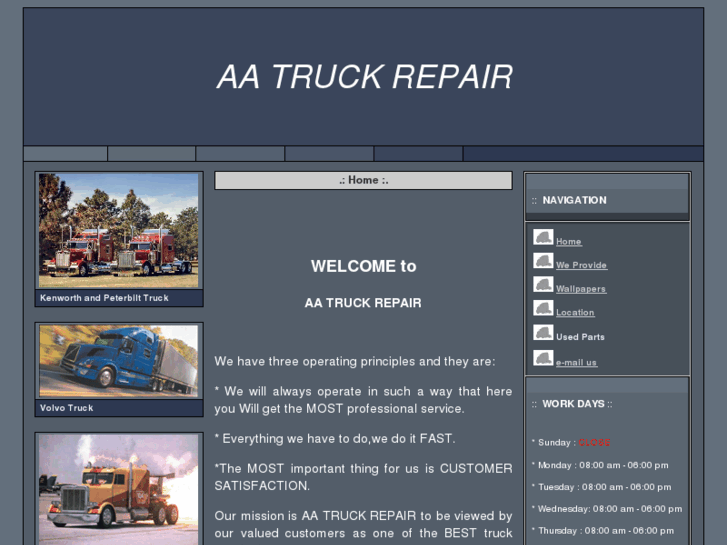Click the 'CUSTOMER SATISFACTION' paragraph
The width and height of the screenshot is (727, 545).
pyautogui.click(x=364, y=477)
